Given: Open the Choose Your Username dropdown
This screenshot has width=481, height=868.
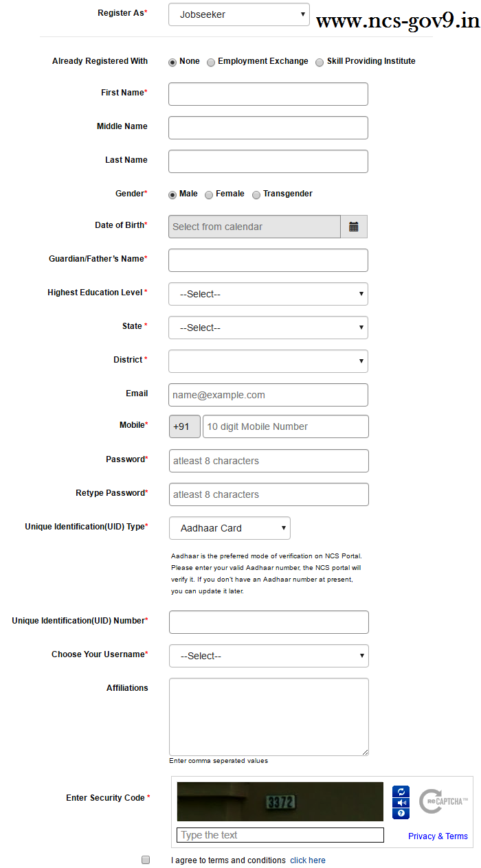Looking at the screenshot, I should click(269, 656).
